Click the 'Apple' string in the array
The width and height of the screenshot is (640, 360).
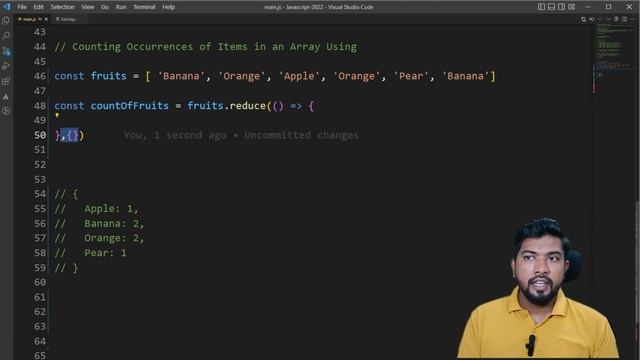[x=299, y=76]
